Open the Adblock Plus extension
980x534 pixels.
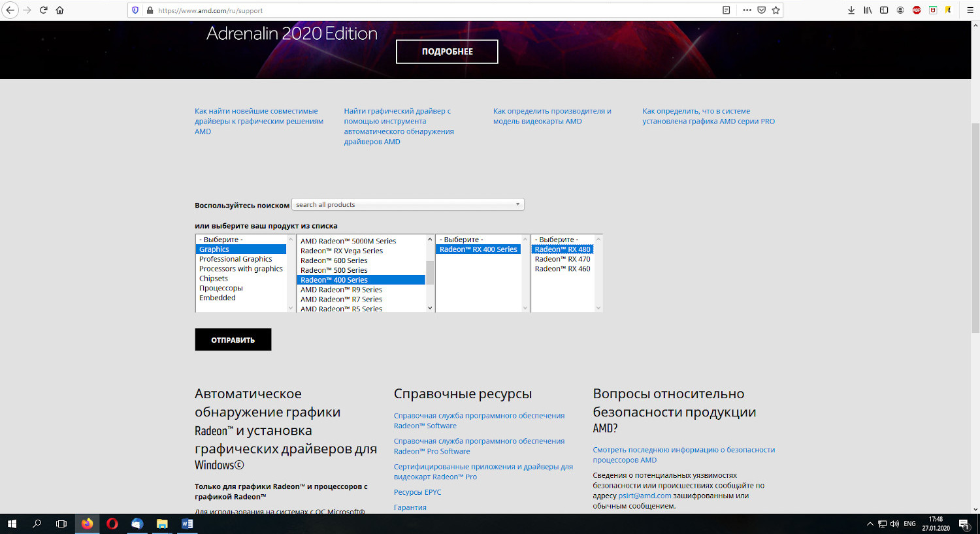tap(917, 10)
